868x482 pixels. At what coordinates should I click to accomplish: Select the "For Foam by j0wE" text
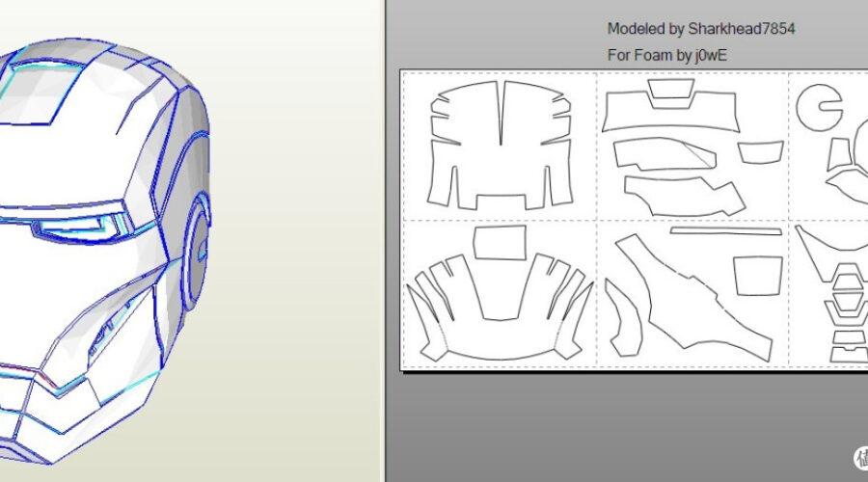coord(667,55)
